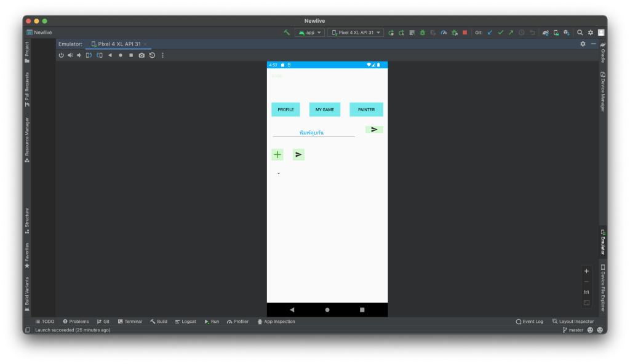Expand the spinner arrow in the app
The width and height of the screenshot is (630, 364).
279,173
